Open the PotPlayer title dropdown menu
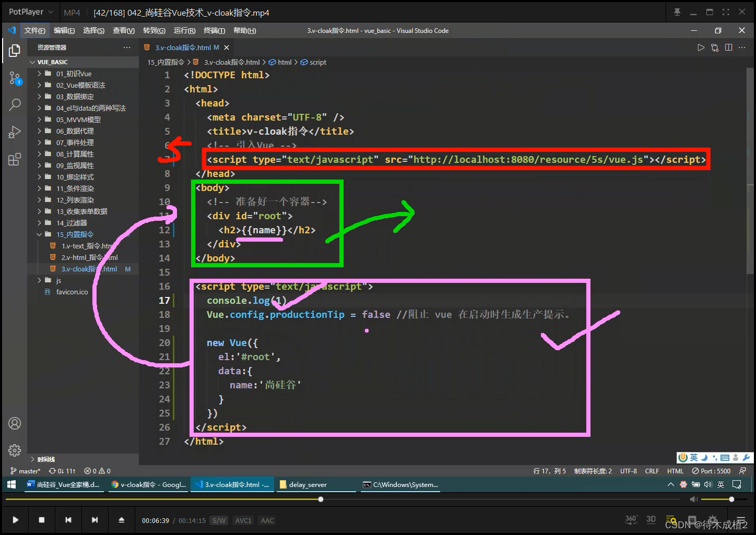 pos(30,11)
